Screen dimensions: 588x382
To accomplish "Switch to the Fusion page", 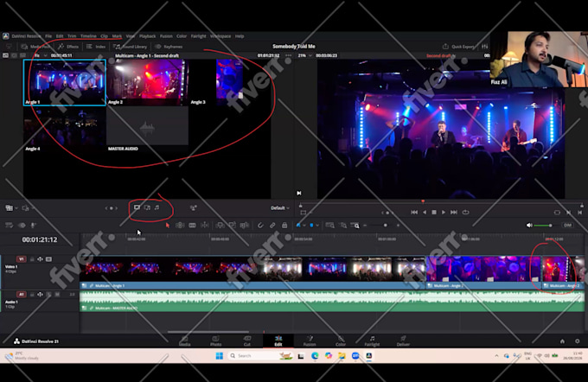I will [310, 341].
